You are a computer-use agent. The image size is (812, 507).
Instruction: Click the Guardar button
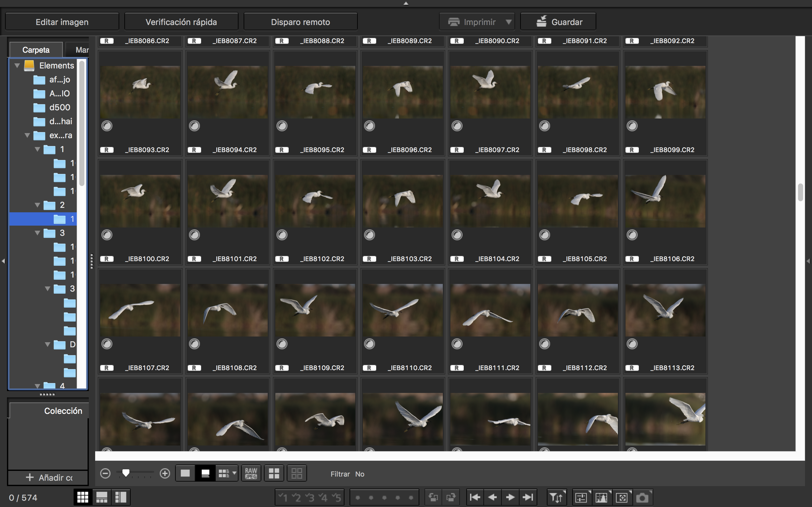pos(558,22)
